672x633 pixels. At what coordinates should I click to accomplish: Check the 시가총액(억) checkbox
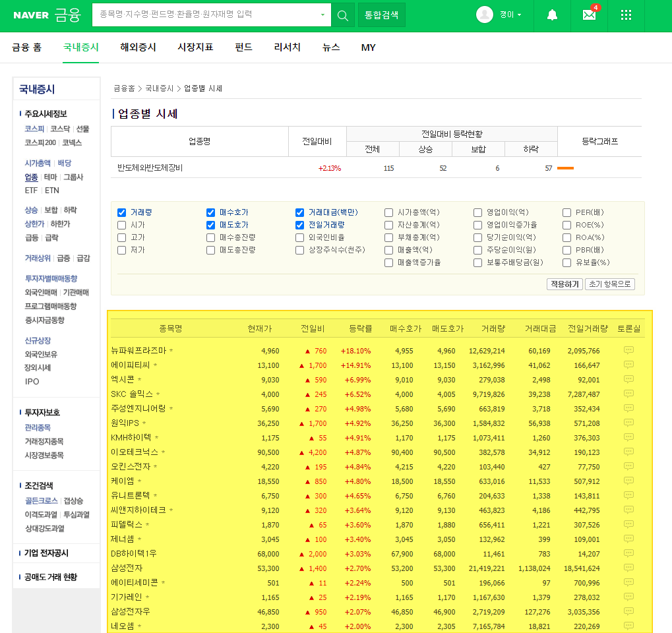tap(388, 212)
